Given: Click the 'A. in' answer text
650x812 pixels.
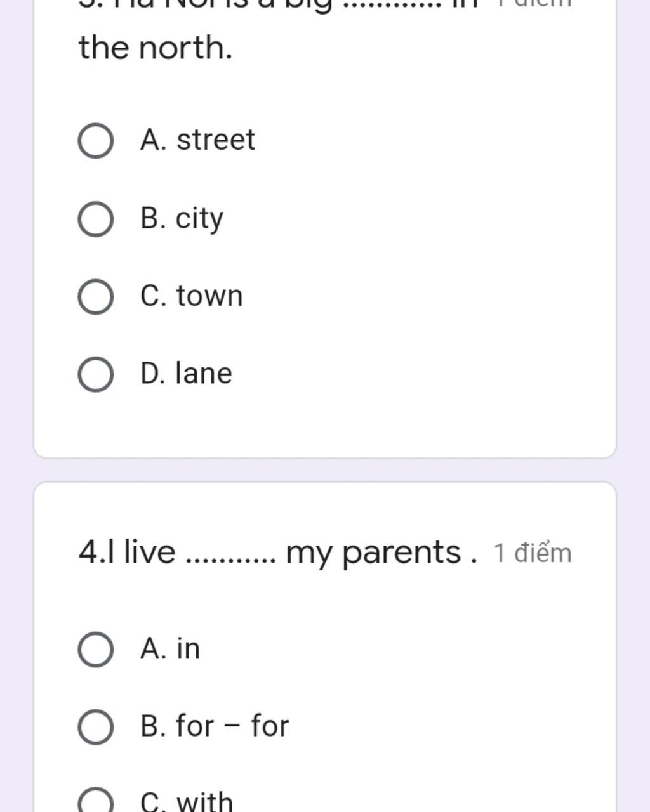Looking at the screenshot, I should pos(170,648).
